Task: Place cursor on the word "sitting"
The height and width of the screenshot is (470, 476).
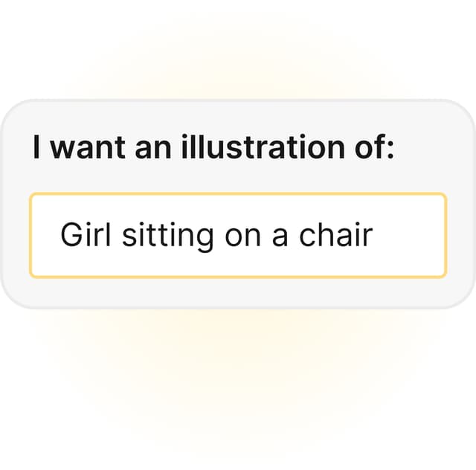Action: [x=157, y=235]
